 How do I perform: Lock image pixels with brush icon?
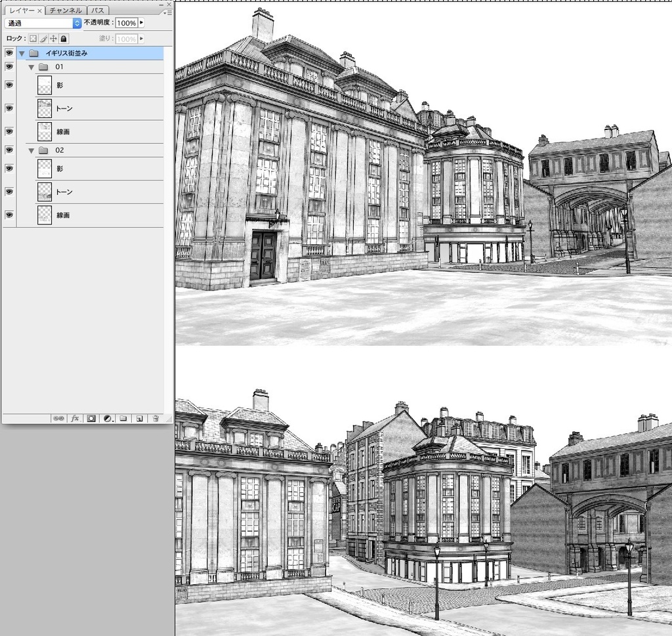click(x=43, y=39)
